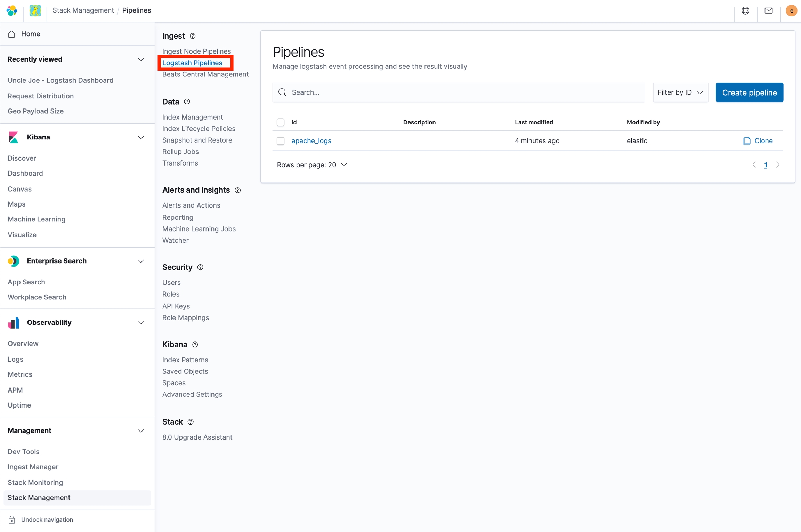Click the Security section help icon
Image resolution: width=801 pixels, height=532 pixels.
[x=200, y=267]
